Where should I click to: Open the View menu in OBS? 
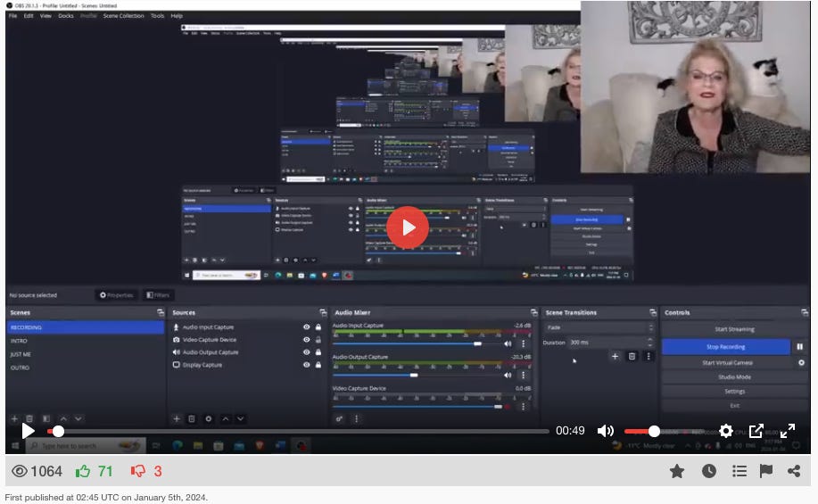[45, 16]
